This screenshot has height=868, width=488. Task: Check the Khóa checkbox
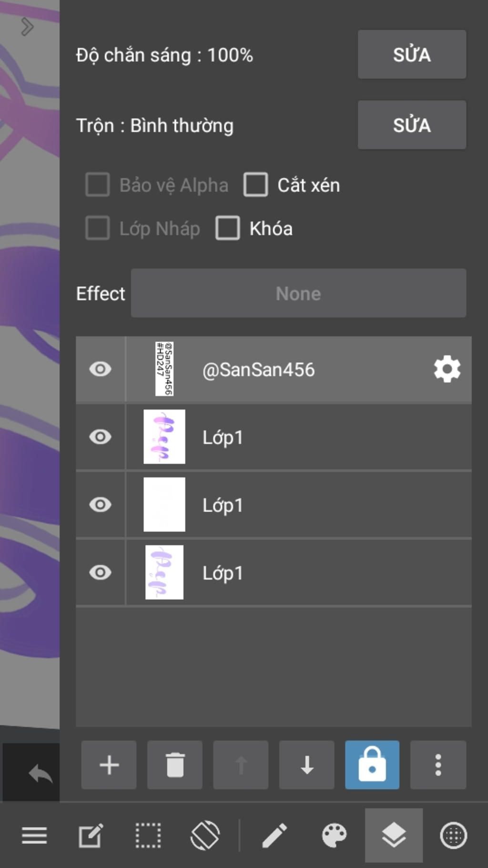[x=228, y=228]
